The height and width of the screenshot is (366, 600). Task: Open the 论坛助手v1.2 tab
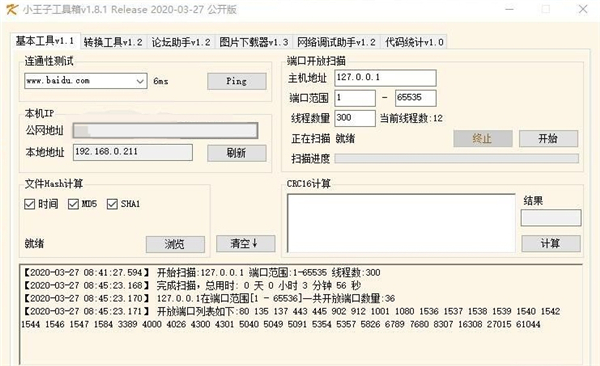click(x=181, y=42)
